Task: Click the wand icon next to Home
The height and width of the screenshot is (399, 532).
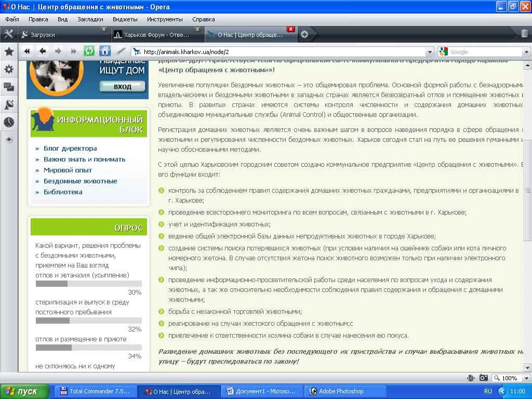Action: [121, 51]
